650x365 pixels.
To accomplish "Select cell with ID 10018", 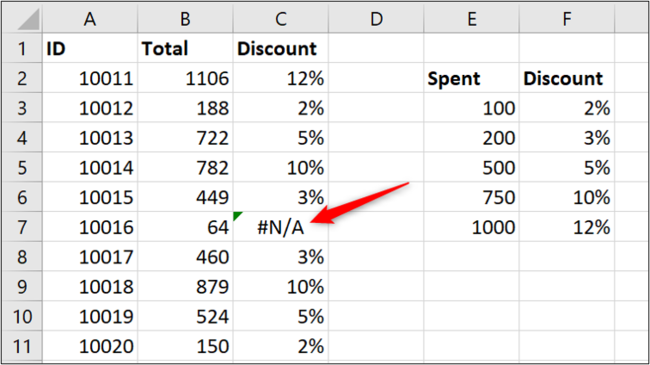I will (x=90, y=287).
